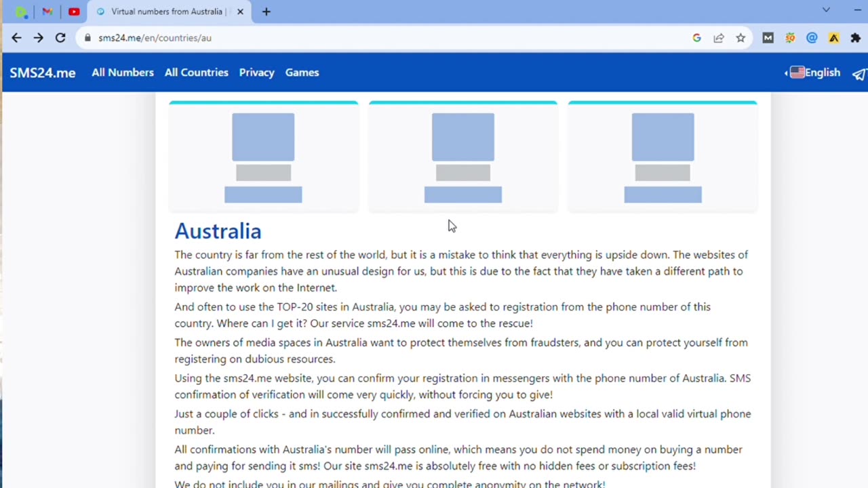
Task: Open a new browser tab
Action: (x=266, y=12)
